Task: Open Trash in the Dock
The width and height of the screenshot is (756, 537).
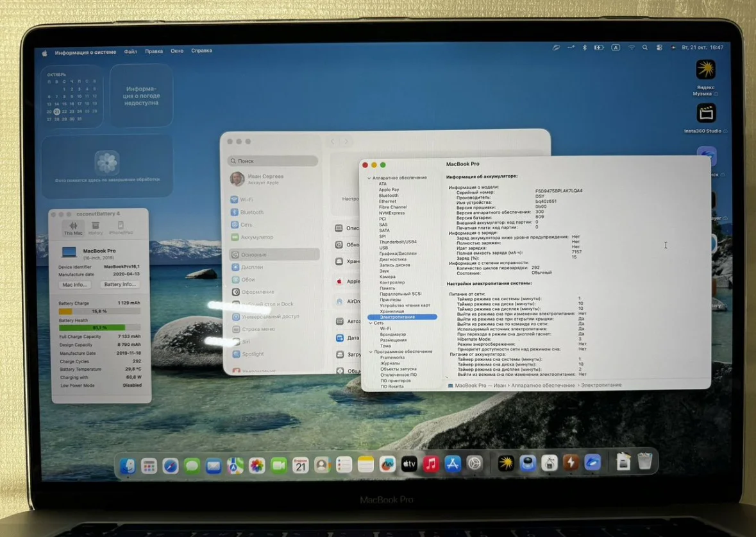Action: [x=644, y=461]
